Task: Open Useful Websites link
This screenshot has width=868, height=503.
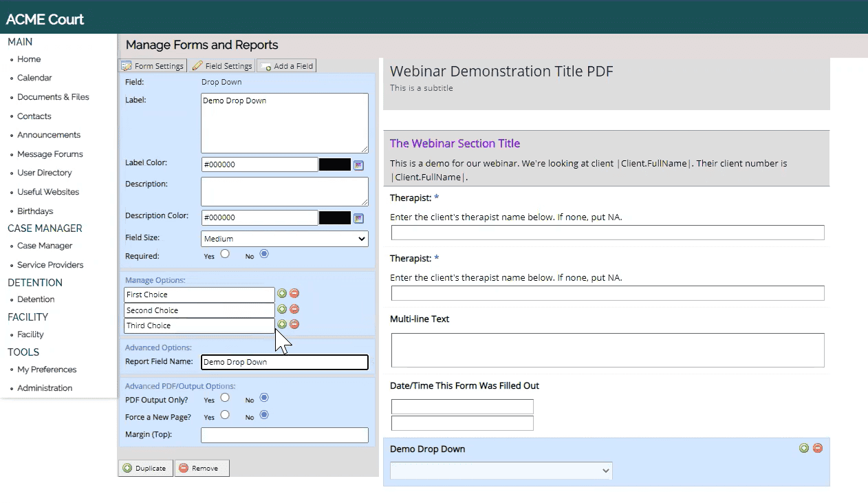Action: (48, 192)
